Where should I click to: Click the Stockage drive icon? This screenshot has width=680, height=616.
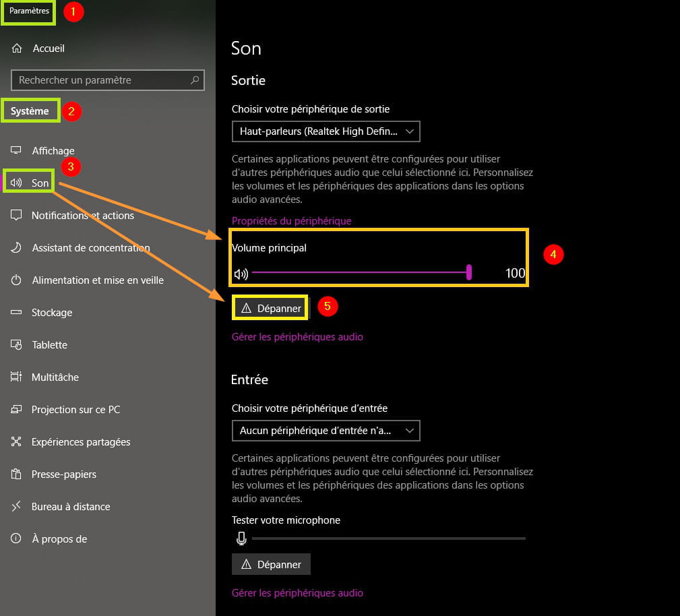[16, 312]
